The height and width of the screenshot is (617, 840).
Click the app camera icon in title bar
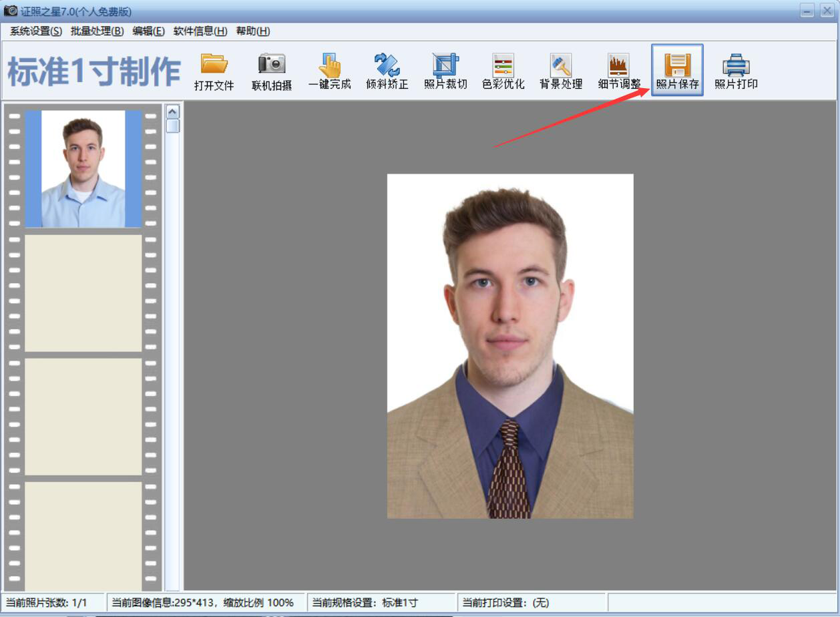[x=11, y=11]
